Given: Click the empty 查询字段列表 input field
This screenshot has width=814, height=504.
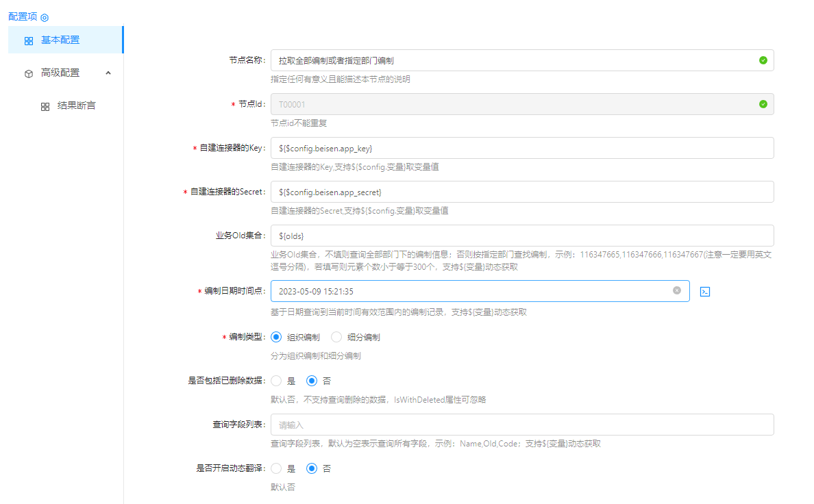Looking at the screenshot, I should click(x=521, y=425).
